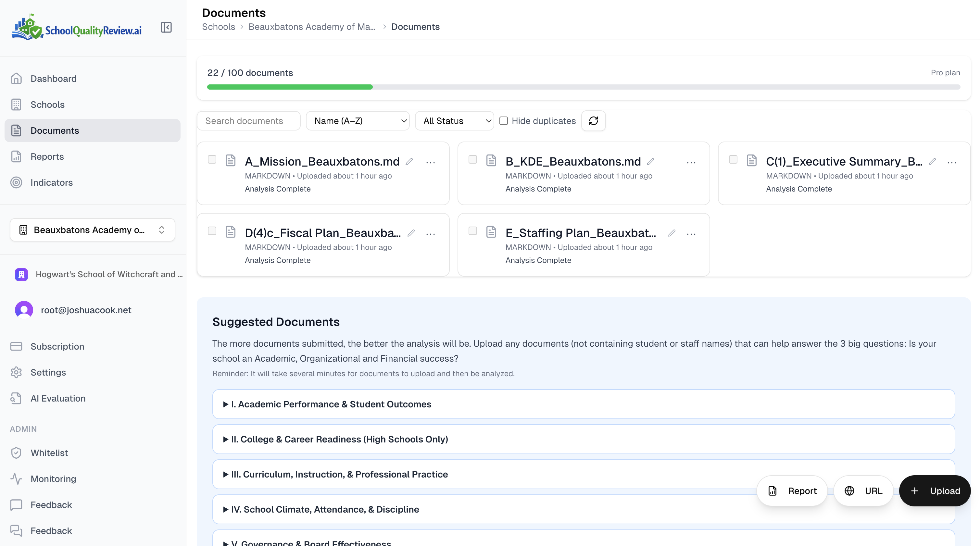This screenshot has height=546, width=980.
Task: Rename A_Mission_Beauxbatons.md with pencil icon
Action: tap(409, 162)
